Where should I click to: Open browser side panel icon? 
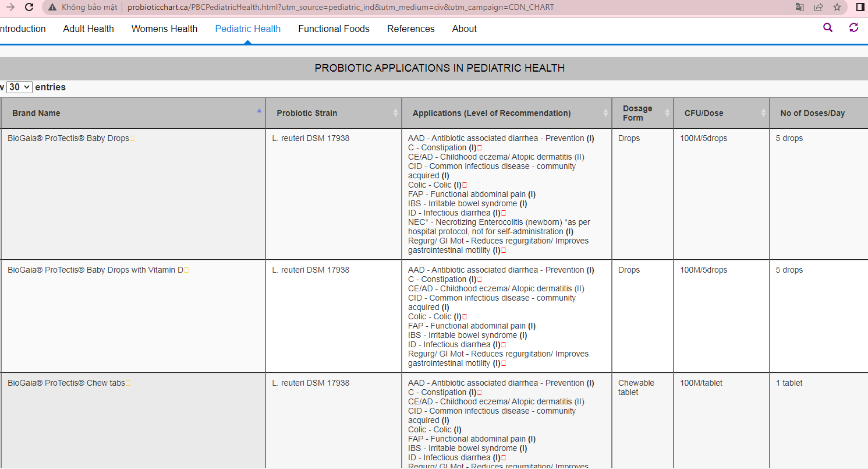860,8
